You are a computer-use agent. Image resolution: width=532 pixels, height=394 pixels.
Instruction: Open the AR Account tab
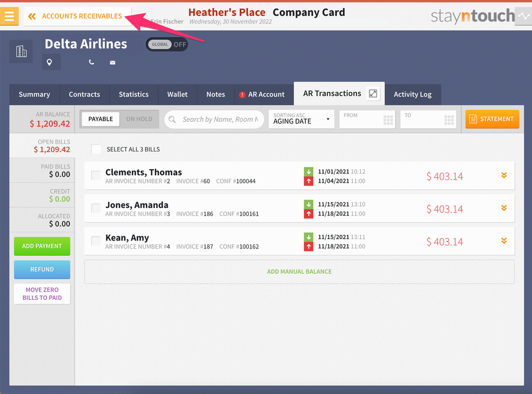pyautogui.click(x=264, y=95)
